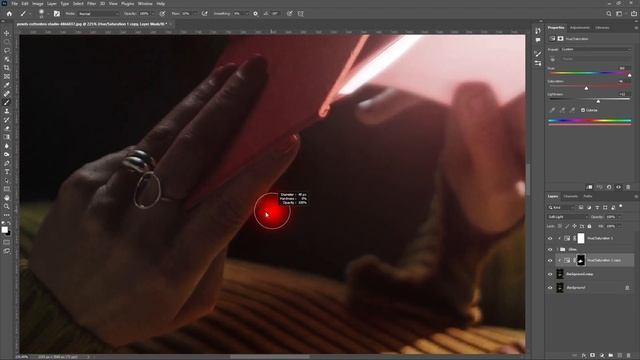This screenshot has width=640, height=360.
Task: Select the Pen tool
Action: pos(7,163)
